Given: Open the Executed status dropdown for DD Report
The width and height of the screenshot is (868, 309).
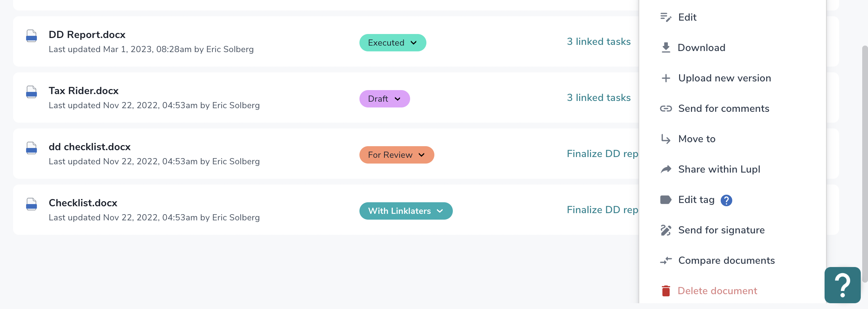Looking at the screenshot, I should [x=393, y=42].
